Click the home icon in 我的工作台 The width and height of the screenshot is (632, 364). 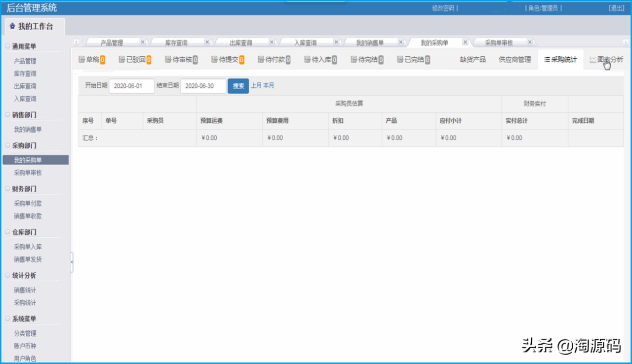pyautogui.click(x=12, y=26)
